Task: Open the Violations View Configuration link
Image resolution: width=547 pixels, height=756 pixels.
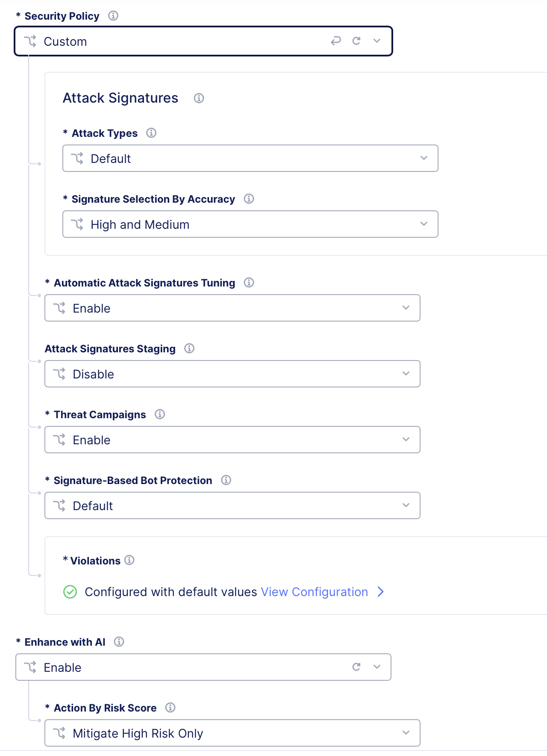Action: (x=313, y=592)
